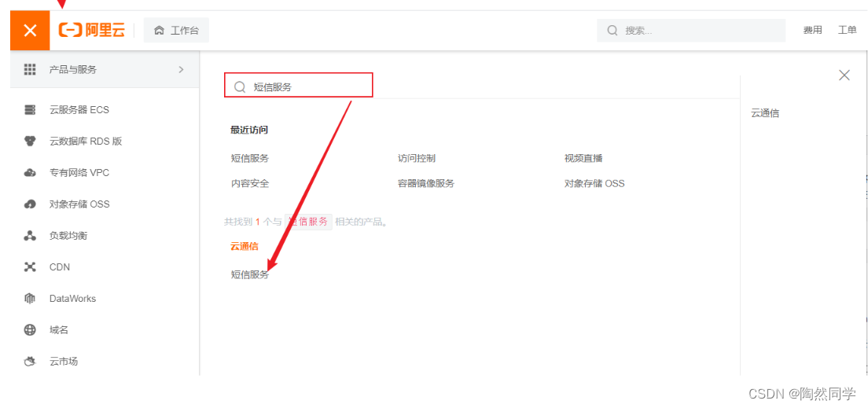Image resolution: width=868 pixels, height=408 pixels.
Task: Click the globe icon for 域名
Action: [30, 330]
